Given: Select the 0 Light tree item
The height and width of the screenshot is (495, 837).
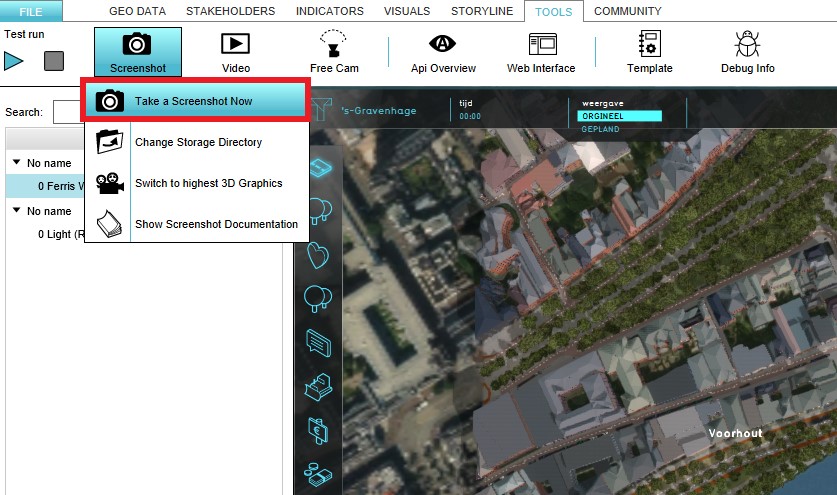Looking at the screenshot, I should (61, 234).
